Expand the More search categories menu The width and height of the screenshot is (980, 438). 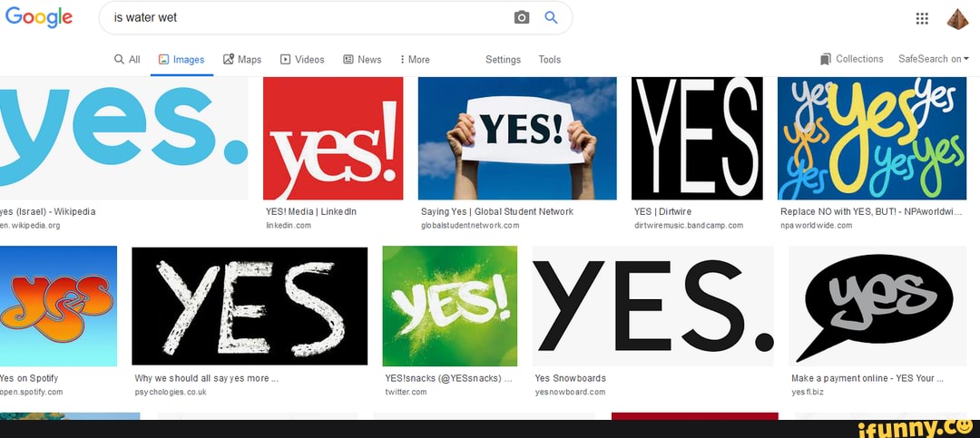415,60
